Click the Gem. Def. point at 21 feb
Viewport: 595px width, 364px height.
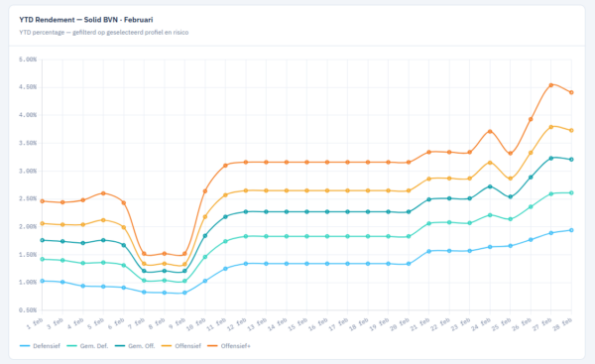(x=428, y=223)
